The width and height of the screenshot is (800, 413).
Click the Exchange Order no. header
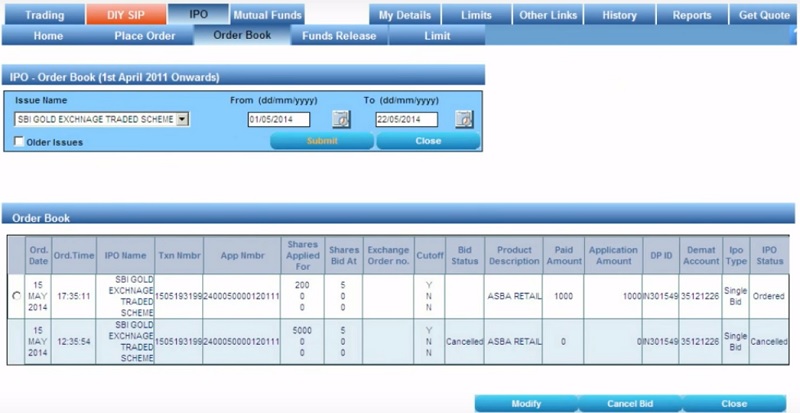tap(389, 255)
